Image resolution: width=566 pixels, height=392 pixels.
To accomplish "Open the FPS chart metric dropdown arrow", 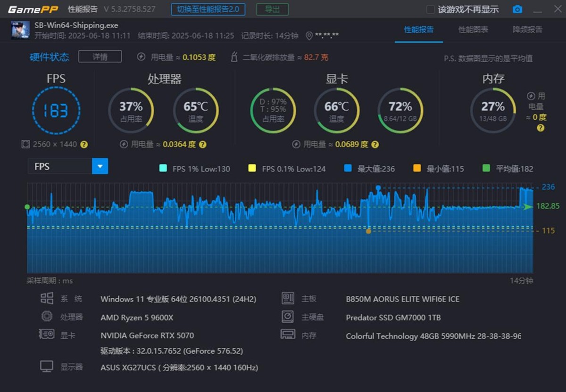I will pos(100,166).
